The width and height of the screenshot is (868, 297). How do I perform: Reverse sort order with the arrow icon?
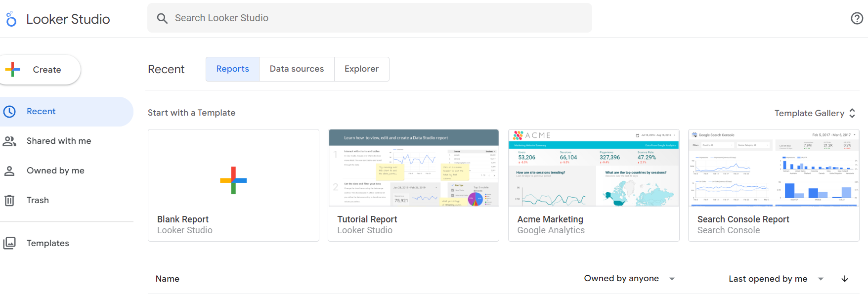845,279
